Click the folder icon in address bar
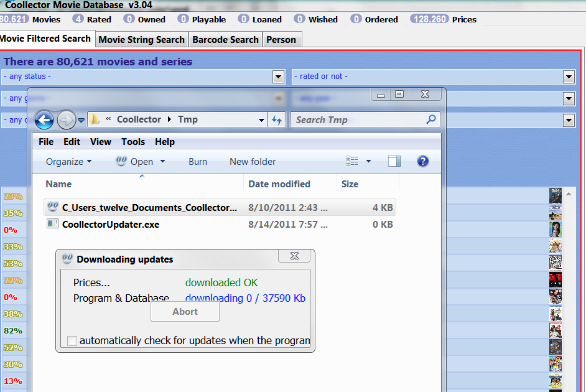 (x=94, y=119)
